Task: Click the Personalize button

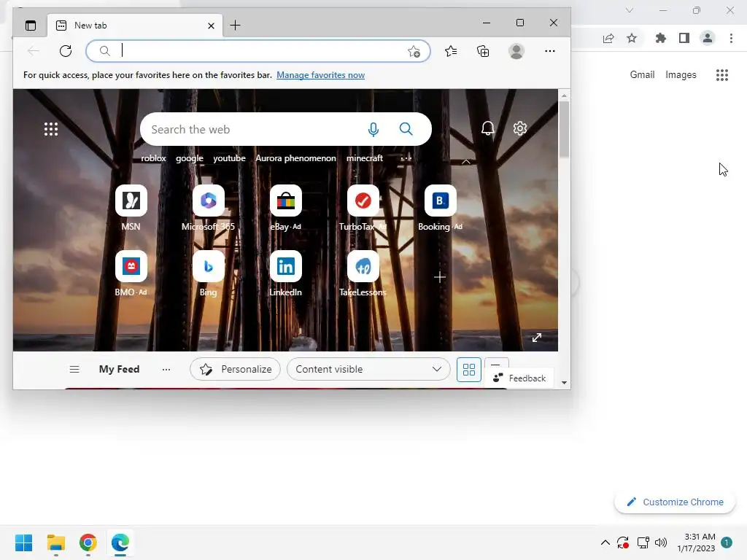Action: pyautogui.click(x=236, y=369)
